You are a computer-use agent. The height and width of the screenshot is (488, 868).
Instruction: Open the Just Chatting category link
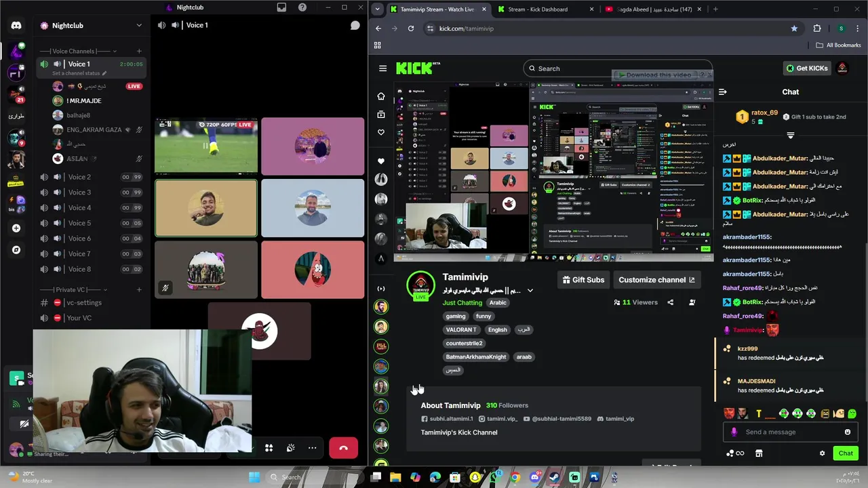(x=462, y=303)
